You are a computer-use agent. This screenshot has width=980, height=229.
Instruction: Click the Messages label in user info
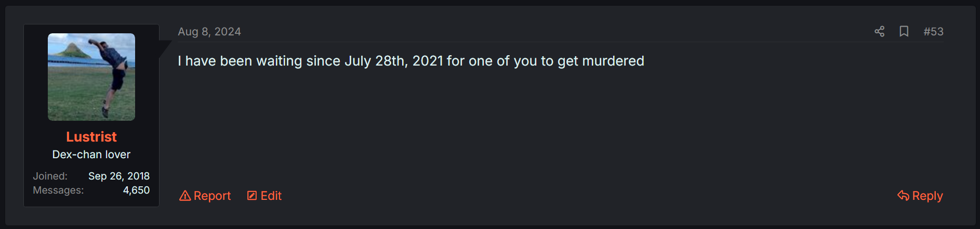58,190
